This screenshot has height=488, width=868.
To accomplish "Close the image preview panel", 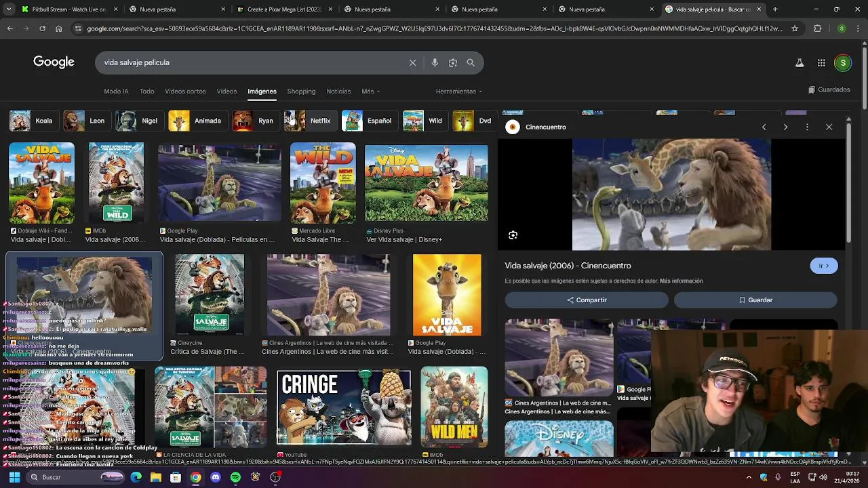I will click(x=829, y=127).
